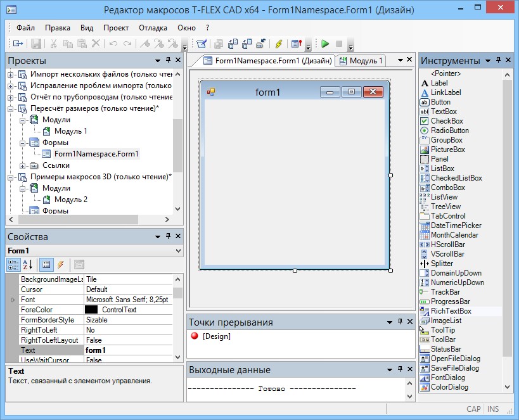Open Точки прерывания panel dropdown arrow
This screenshot has height=420, width=519.
390,322
